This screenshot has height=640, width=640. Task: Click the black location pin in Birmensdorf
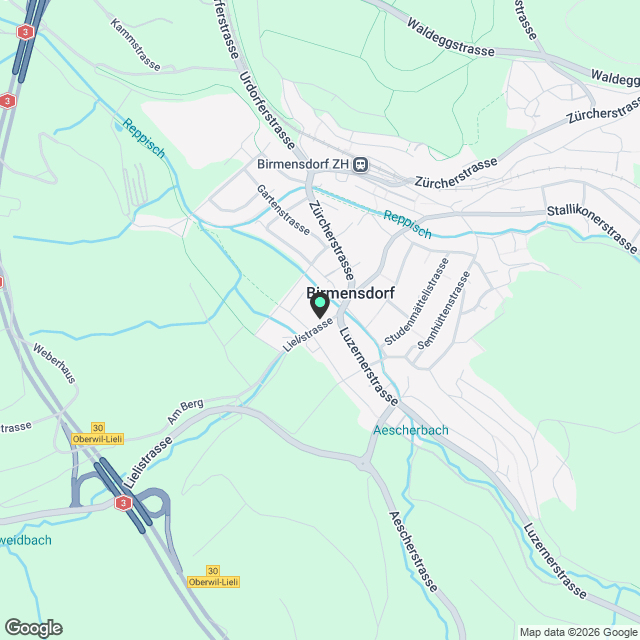click(320, 306)
